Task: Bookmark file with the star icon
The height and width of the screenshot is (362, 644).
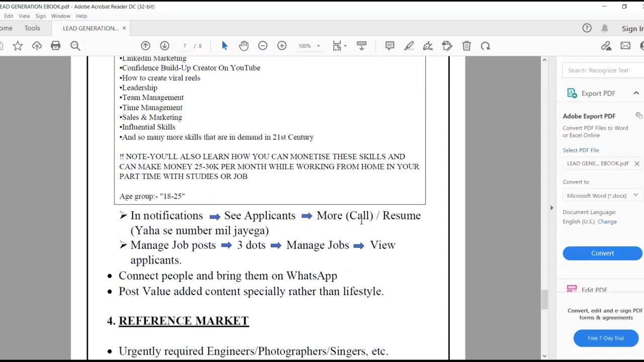Action: tap(18, 46)
